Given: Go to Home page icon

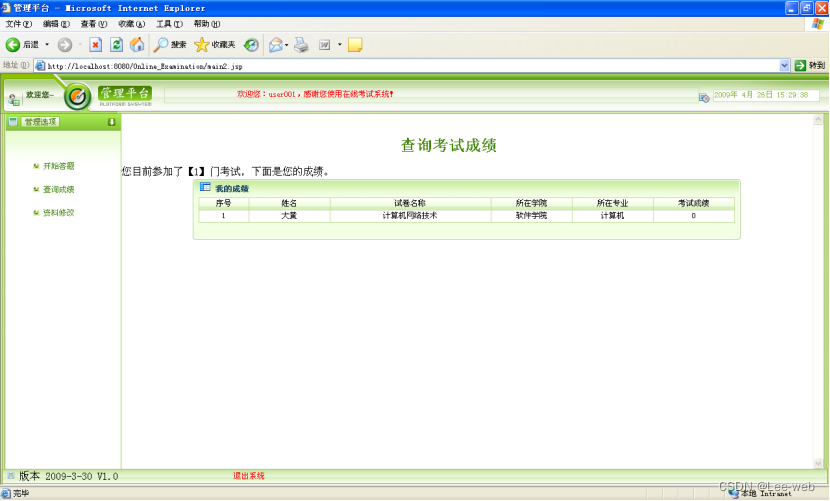Looking at the screenshot, I should [x=137, y=45].
